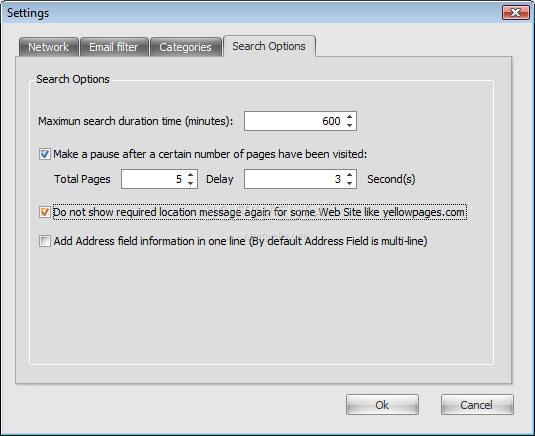Select the Categories tab
The image size is (535, 436).
coord(186,47)
